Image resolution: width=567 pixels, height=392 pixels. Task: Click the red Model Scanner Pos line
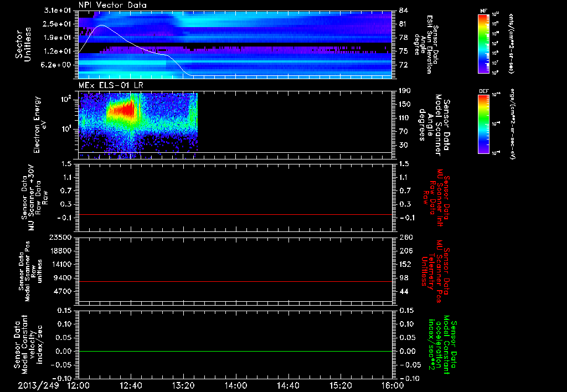point(235,281)
